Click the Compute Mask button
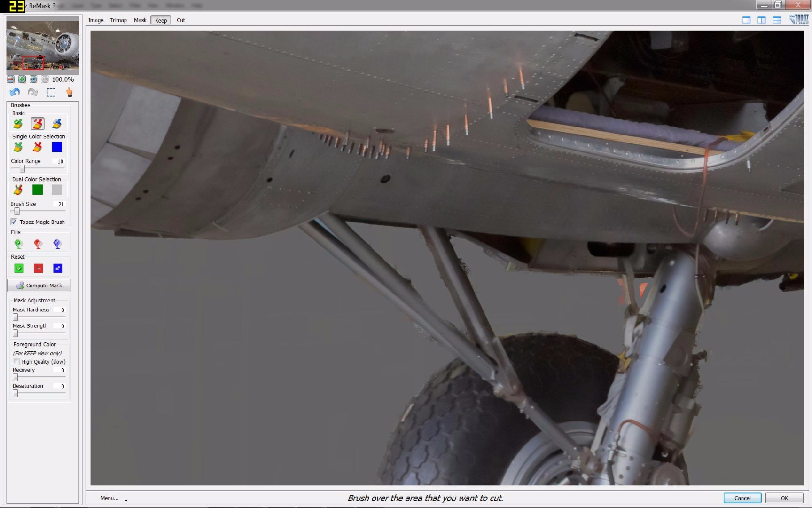Screen dimensions: 812x508 pyautogui.click(x=39, y=286)
